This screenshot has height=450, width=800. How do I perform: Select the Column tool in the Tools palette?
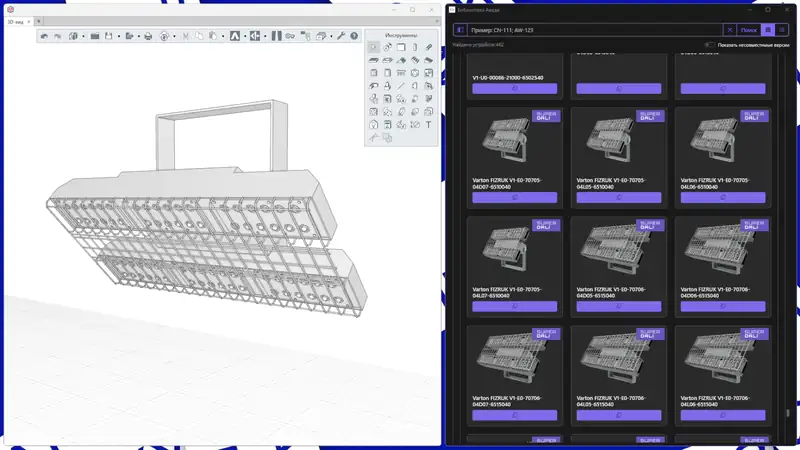[x=415, y=47]
